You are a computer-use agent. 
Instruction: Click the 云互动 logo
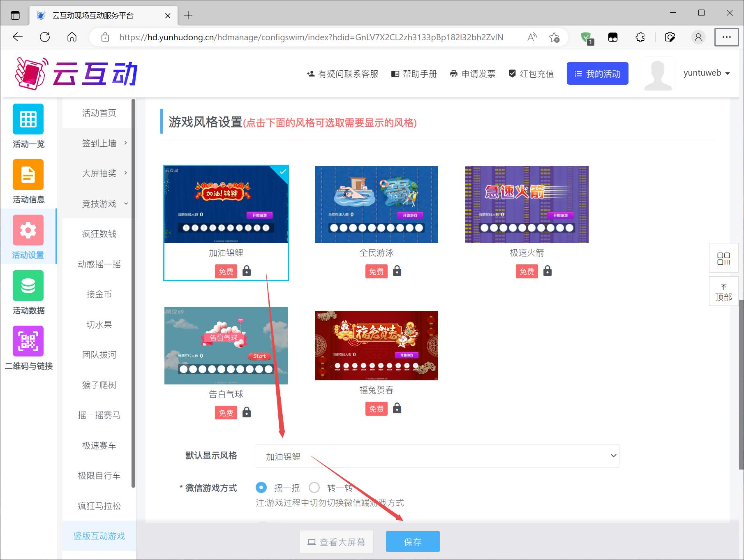(76, 74)
